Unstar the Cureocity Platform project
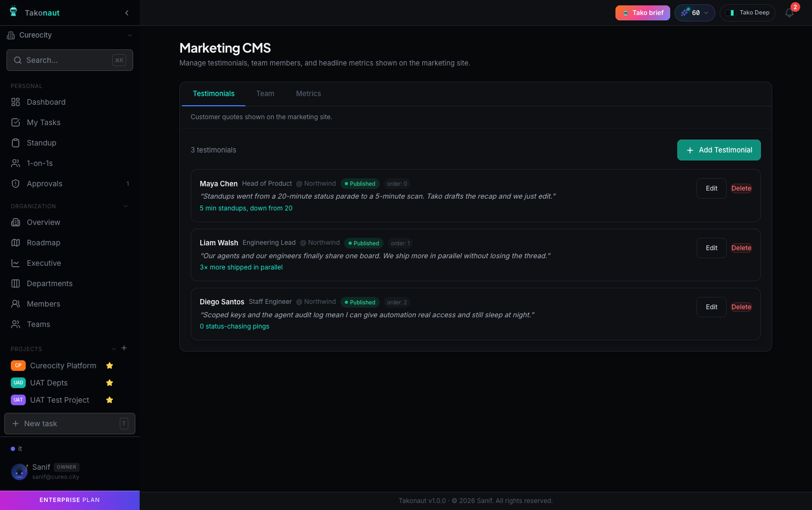The height and width of the screenshot is (510, 812). (x=110, y=366)
